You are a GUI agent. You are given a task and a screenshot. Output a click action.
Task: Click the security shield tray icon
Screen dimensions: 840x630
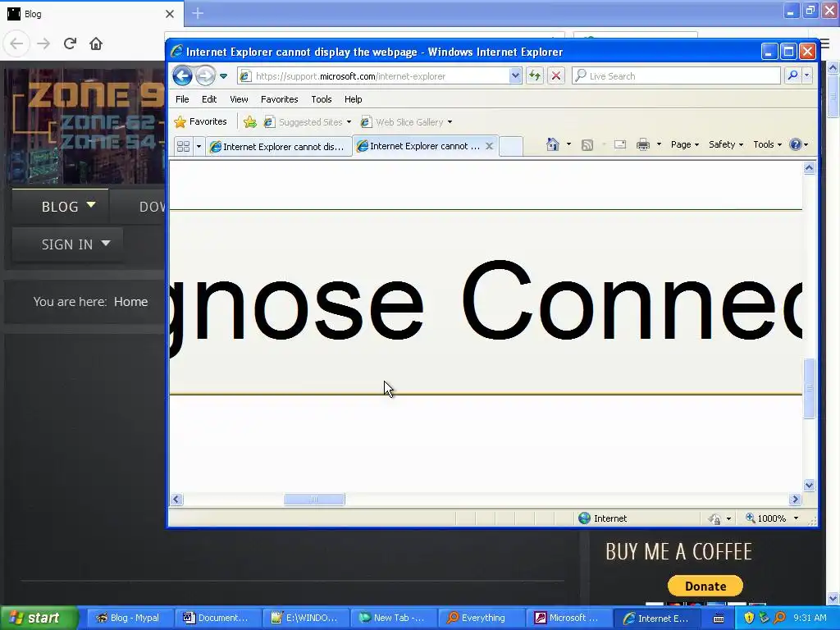click(749, 618)
